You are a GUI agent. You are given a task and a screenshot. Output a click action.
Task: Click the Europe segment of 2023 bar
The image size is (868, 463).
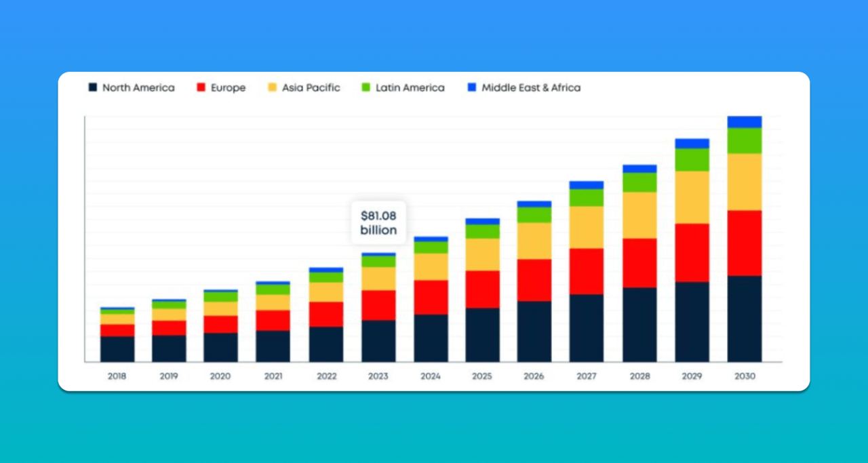point(378,306)
